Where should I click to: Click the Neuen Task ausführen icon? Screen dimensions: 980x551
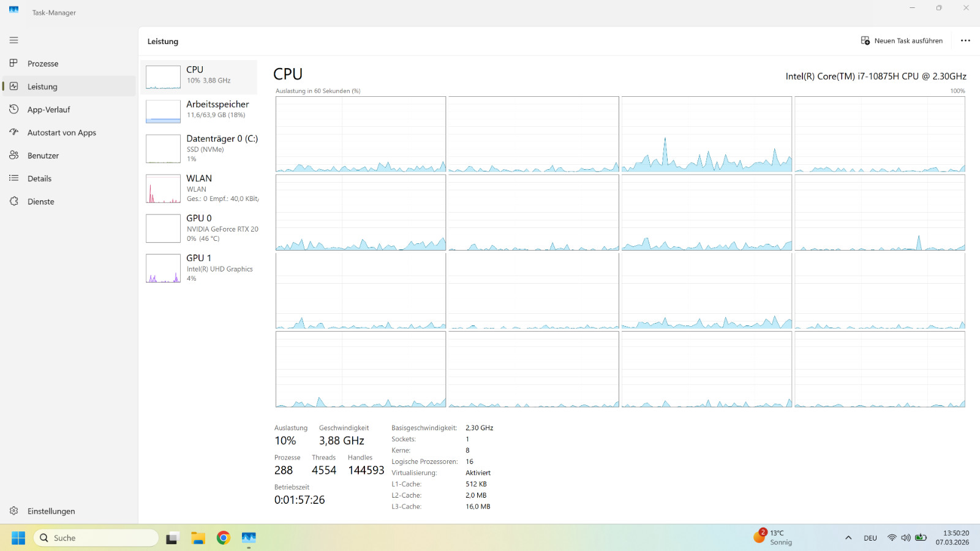point(865,40)
